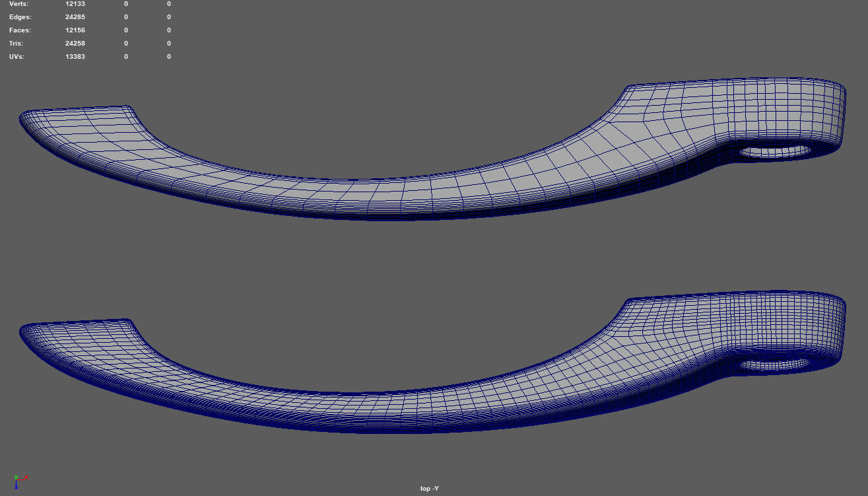Screen dimensions: 868x496
Task: Click the UVs count value 13383
Action: point(75,57)
